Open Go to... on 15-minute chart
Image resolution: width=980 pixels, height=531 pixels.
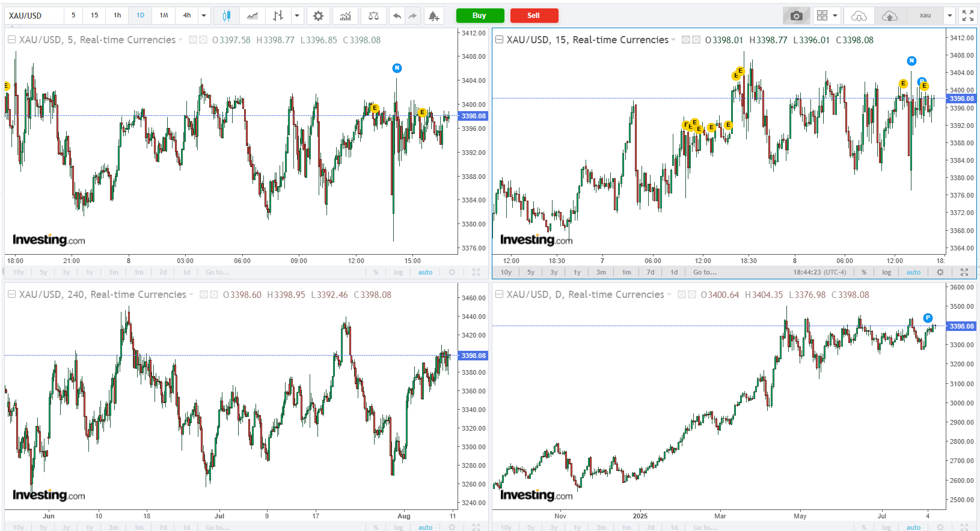(705, 272)
